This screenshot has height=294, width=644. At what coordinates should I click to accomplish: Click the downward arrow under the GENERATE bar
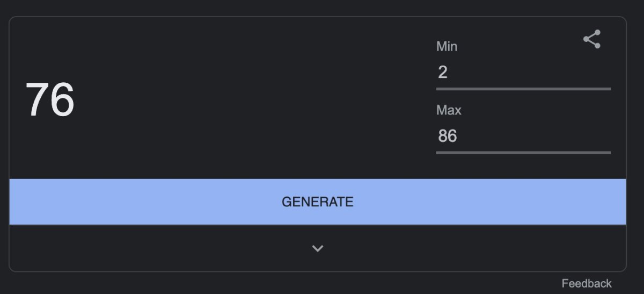point(318,248)
